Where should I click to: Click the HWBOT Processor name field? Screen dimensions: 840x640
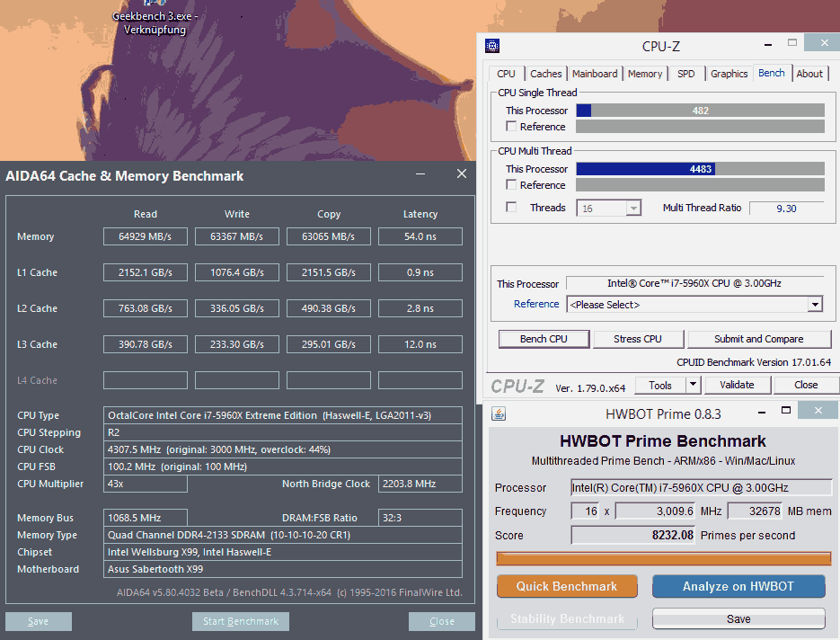click(701, 488)
